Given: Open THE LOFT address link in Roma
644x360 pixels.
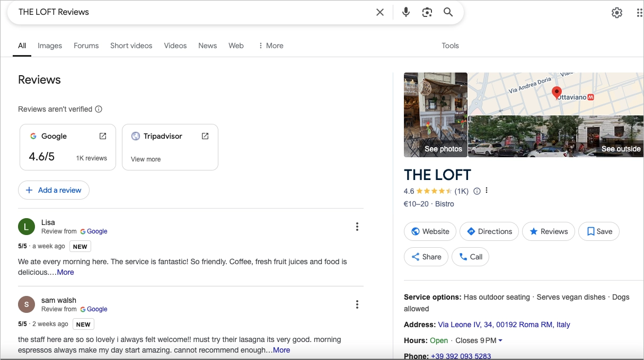Looking at the screenshot, I should tap(502, 325).
